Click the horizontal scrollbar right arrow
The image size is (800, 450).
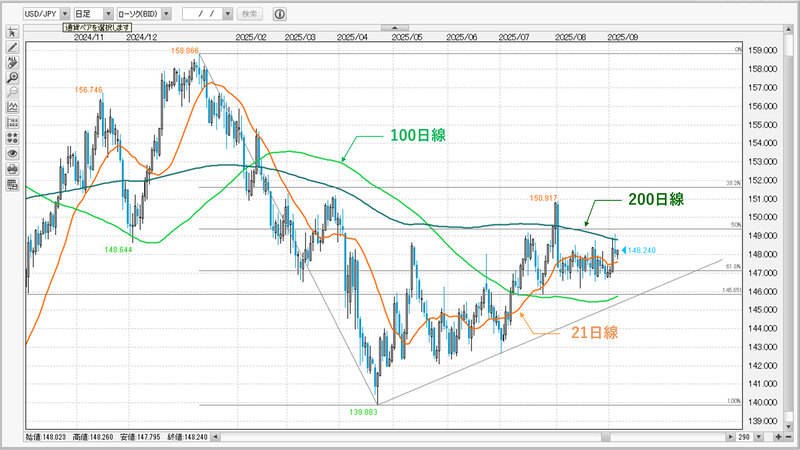(x=731, y=437)
